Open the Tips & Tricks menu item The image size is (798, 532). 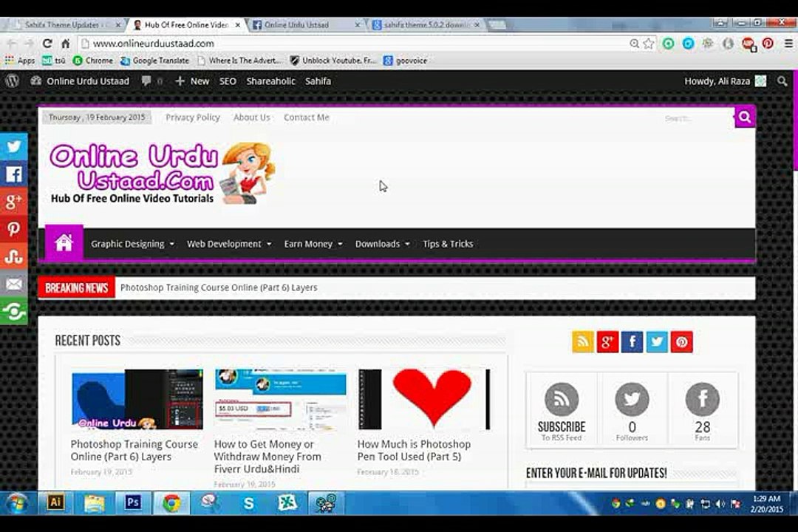pyautogui.click(x=448, y=244)
